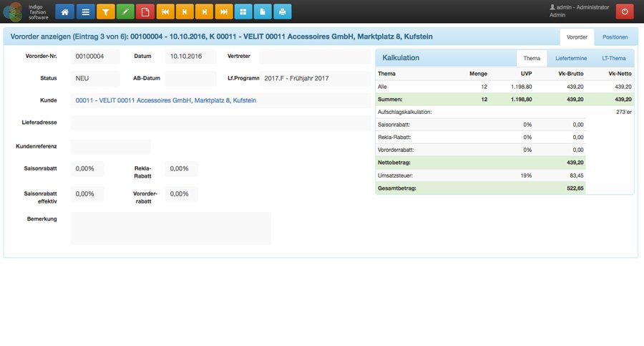The height and width of the screenshot is (346, 644).
Task: Click the Vororder anzeigen page title
Action: click(x=221, y=37)
